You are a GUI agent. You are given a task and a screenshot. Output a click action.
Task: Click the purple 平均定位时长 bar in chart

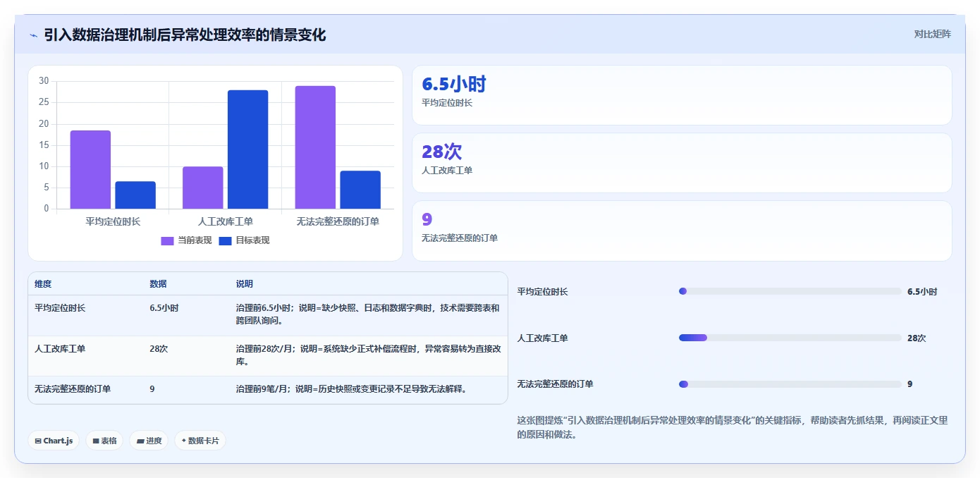coord(90,170)
